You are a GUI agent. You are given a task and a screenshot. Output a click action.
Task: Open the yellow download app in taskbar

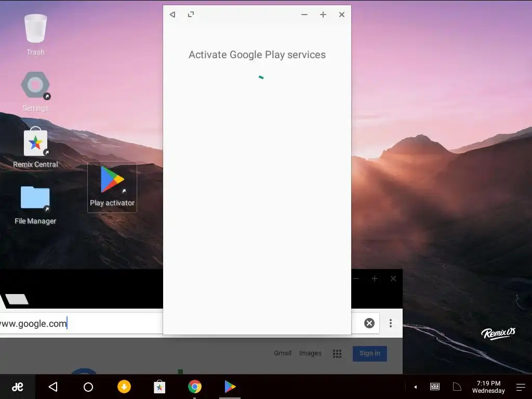124,387
